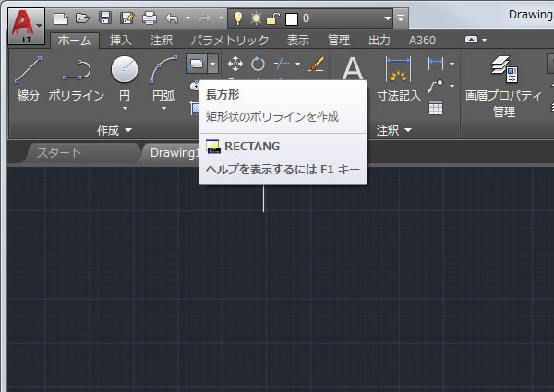
Task: Click the large A text tool
Action: click(353, 68)
